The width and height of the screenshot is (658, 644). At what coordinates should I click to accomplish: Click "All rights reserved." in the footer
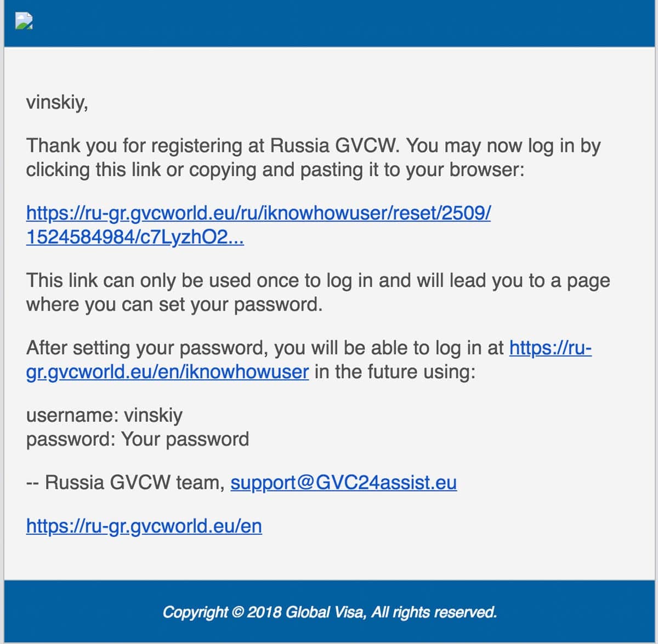point(434,612)
